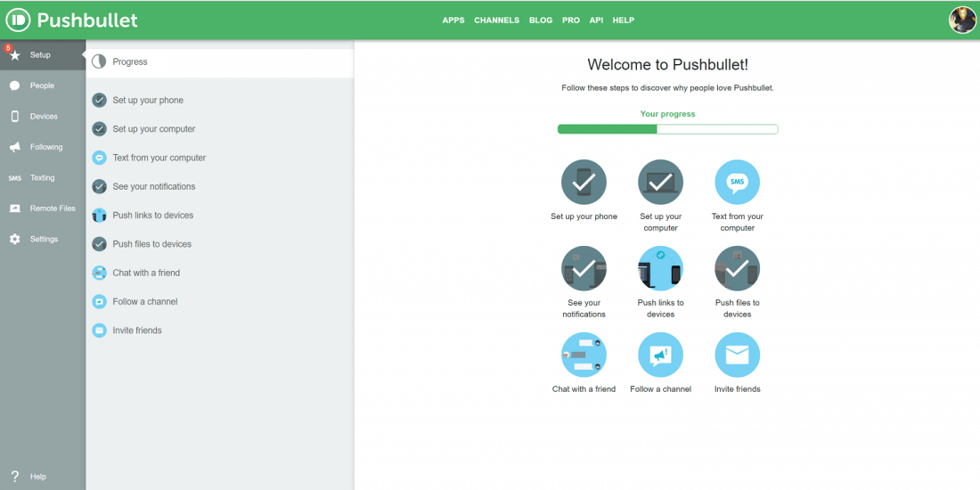
Task: Open Help label at sidebar bottom
Action: click(x=37, y=477)
